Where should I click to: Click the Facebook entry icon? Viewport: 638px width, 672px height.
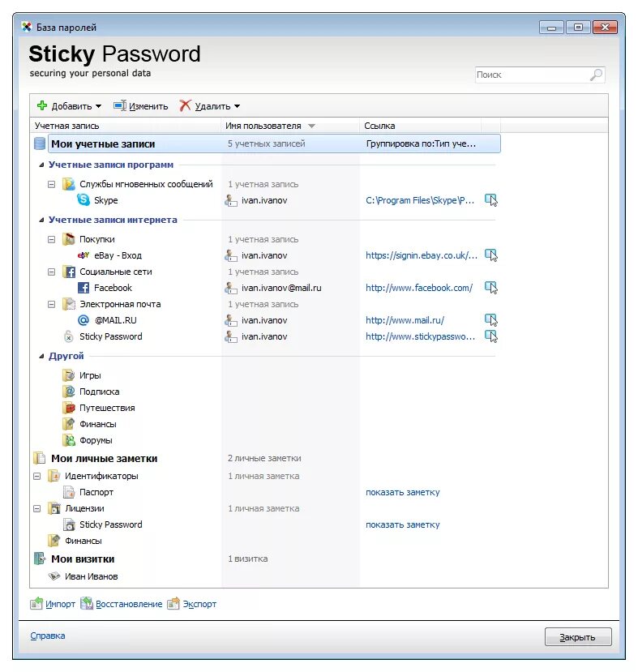point(83,288)
